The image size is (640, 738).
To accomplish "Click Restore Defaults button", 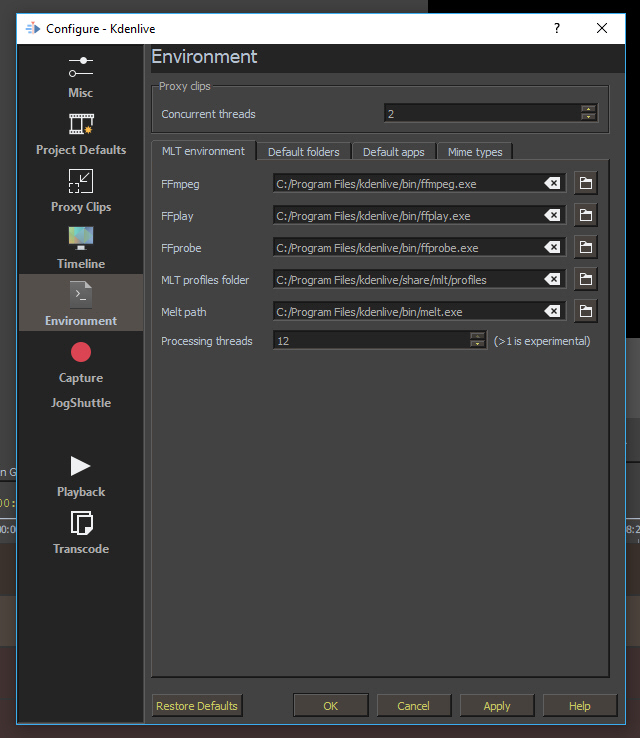I will click(x=197, y=706).
